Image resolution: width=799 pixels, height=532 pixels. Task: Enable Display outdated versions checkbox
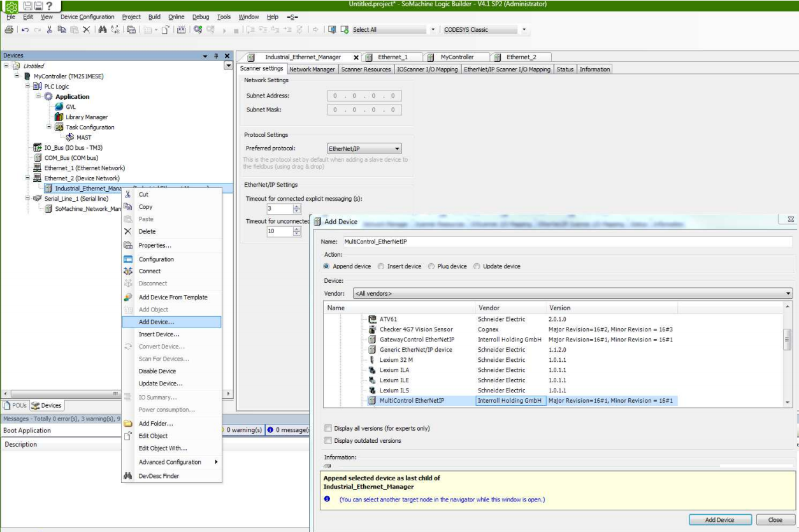(x=328, y=441)
